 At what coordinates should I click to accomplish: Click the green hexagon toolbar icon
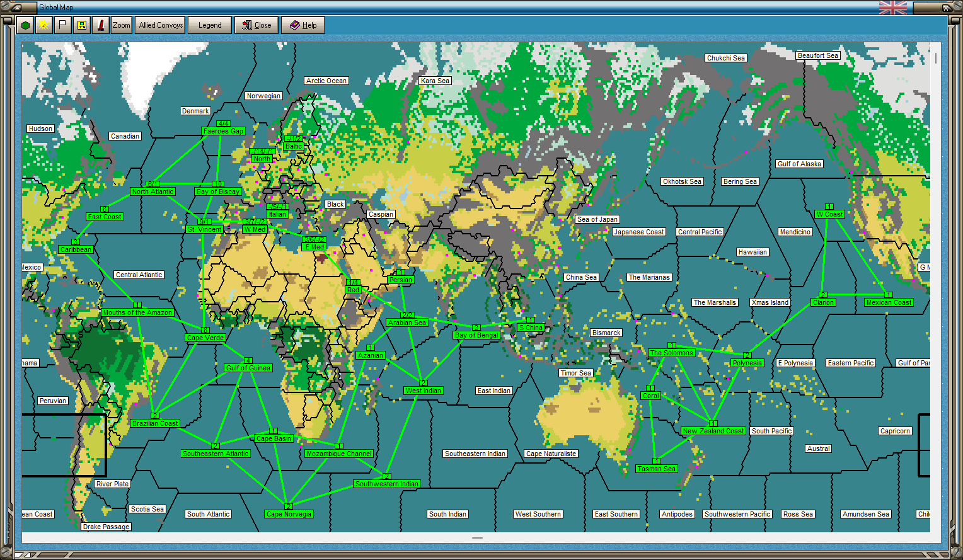pos(25,25)
